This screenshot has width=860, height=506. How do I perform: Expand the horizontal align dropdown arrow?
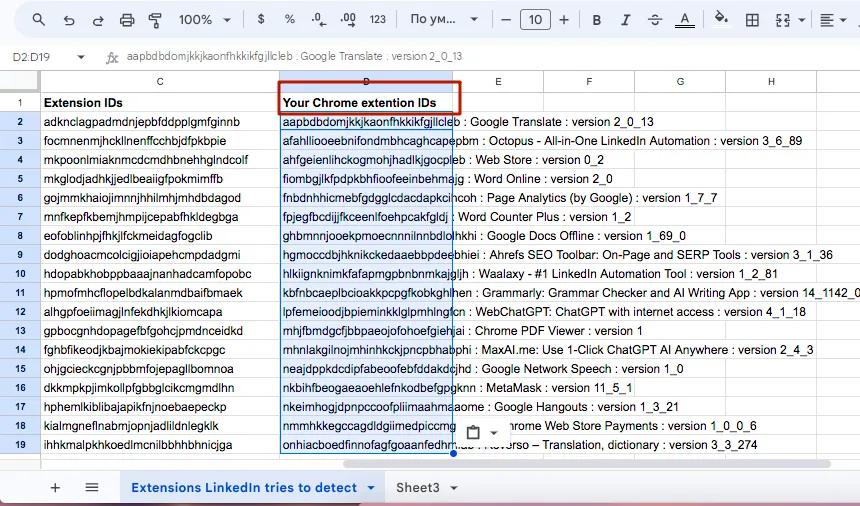pos(843,20)
